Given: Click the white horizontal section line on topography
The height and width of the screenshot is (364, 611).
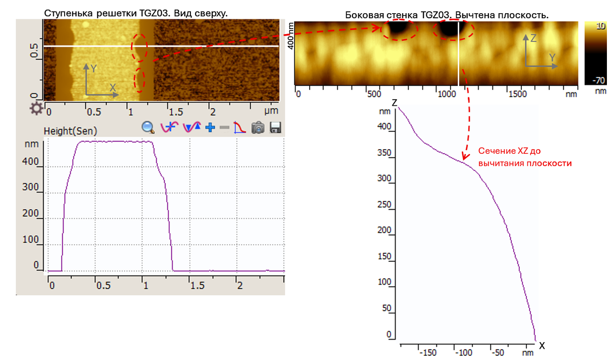Looking at the screenshot, I should click(x=161, y=46).
